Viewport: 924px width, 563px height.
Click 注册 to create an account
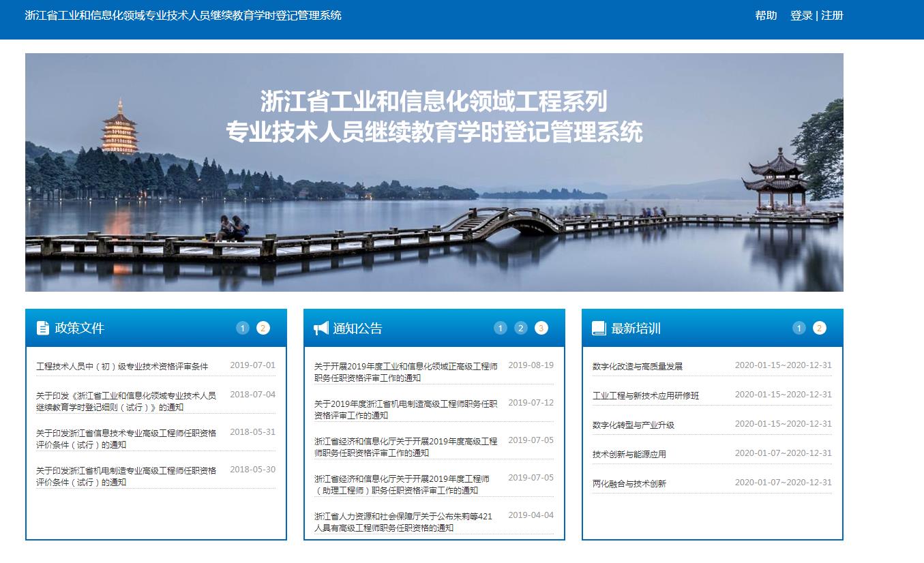click(832, 16)
